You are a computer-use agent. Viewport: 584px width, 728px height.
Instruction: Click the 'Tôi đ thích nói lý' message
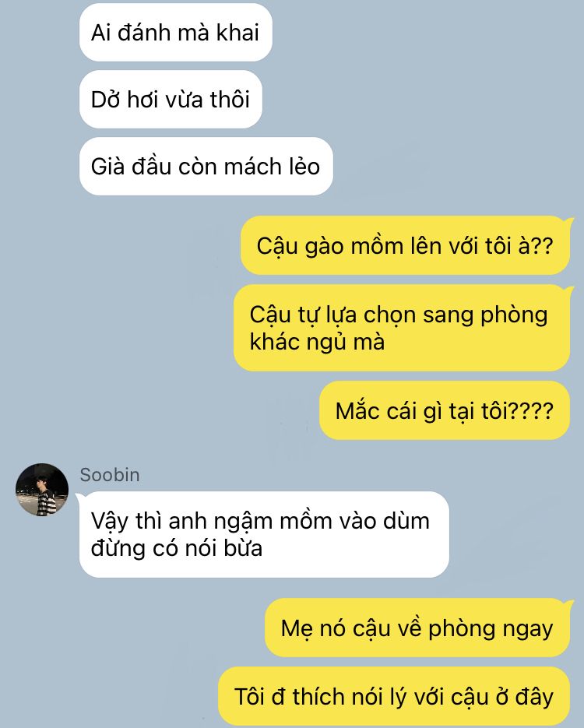394,696
